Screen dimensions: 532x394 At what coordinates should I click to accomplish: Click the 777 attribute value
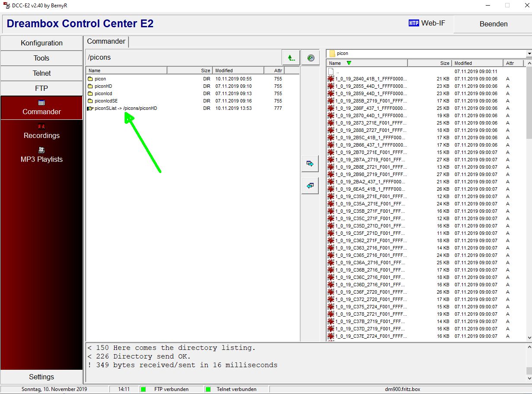coord(278,108)
